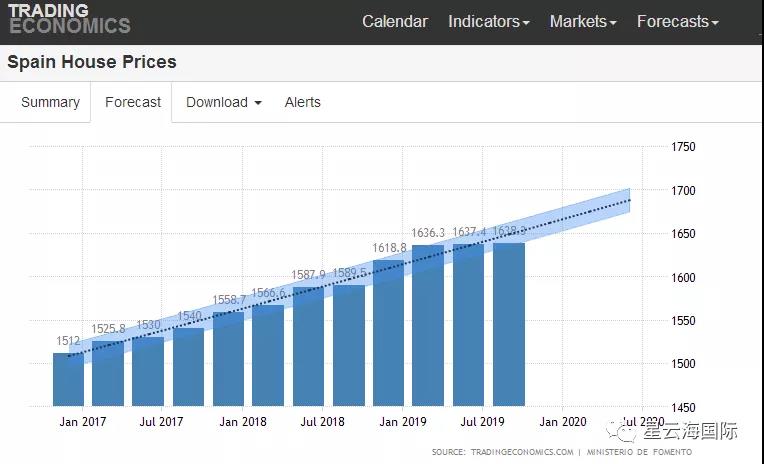
Task: Select the bar with value 1540
Action: point(189,367)
